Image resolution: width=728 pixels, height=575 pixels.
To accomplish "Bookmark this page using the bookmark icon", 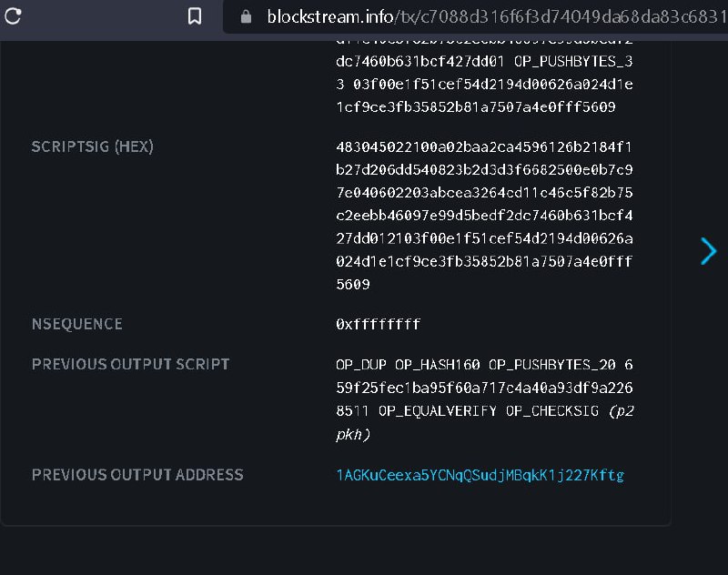I will click(195, 16).
